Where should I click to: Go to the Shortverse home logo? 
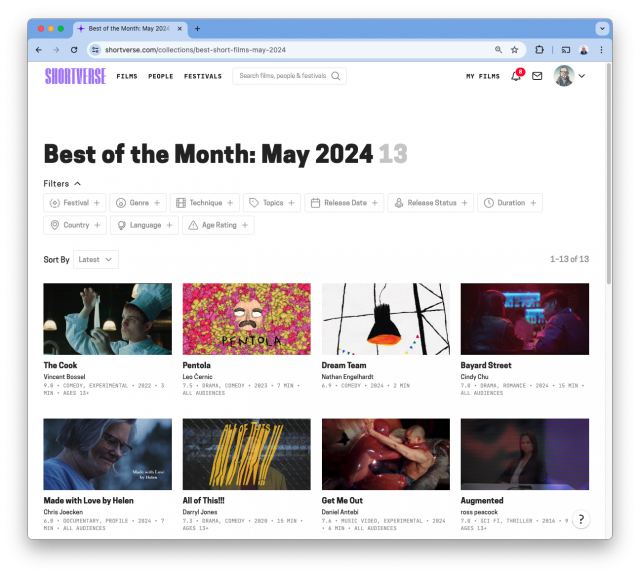click(x=75, y=76)
